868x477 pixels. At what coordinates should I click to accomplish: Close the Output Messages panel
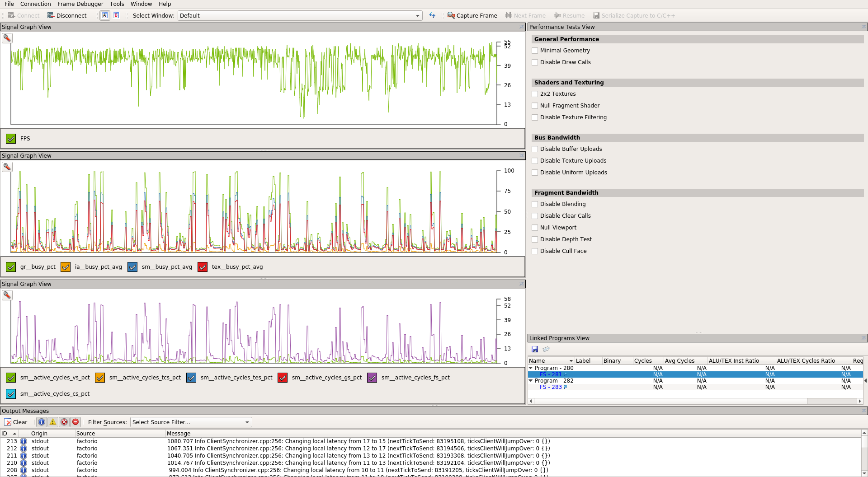coord(863,411)
